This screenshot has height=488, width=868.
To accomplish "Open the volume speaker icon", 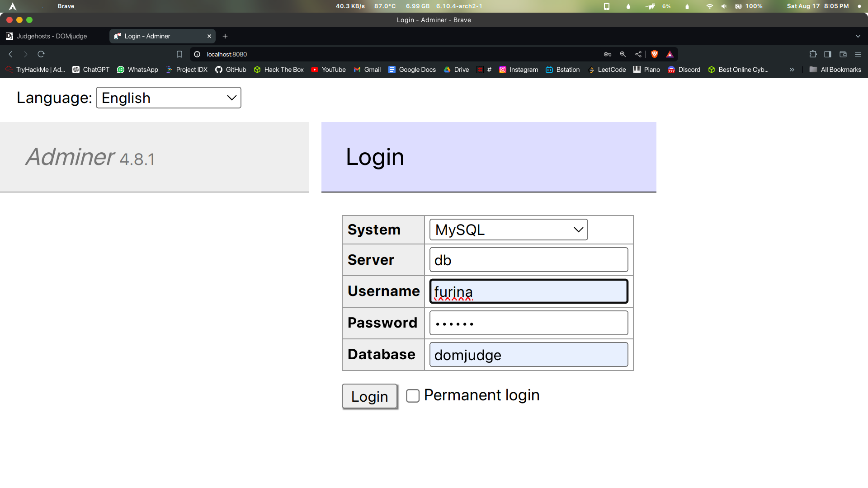I will [x=724, y=6].
